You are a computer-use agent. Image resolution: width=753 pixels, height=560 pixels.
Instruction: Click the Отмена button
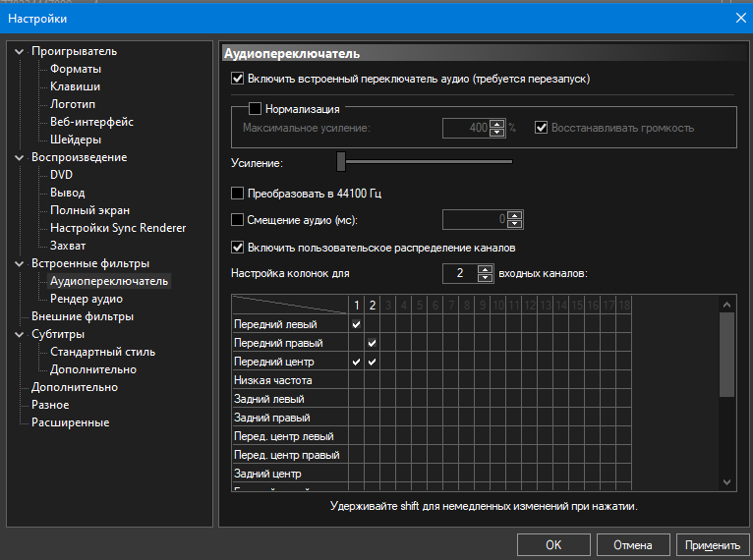click(x=632, y=545)
